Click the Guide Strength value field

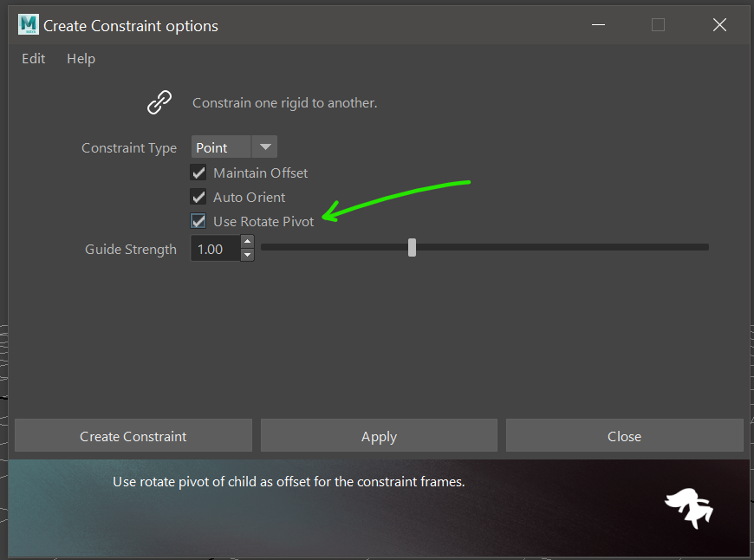(215, 249)
